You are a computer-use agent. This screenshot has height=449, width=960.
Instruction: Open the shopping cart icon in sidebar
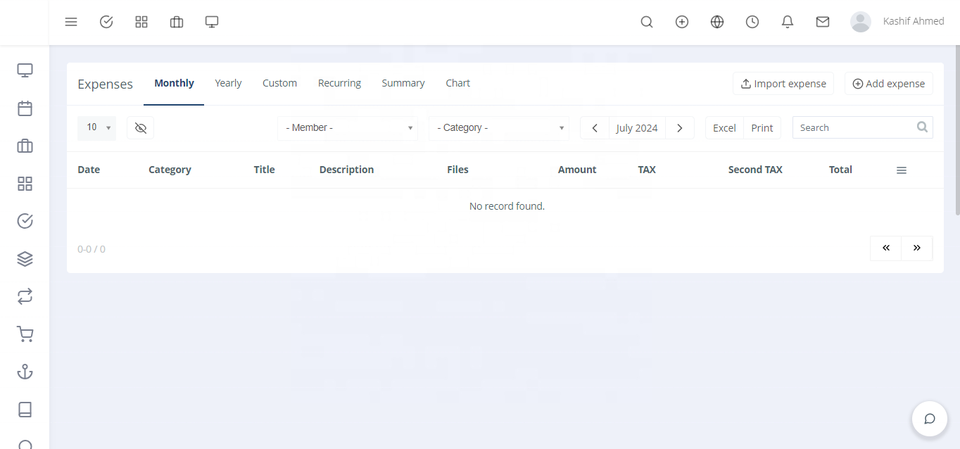[25, 334]
